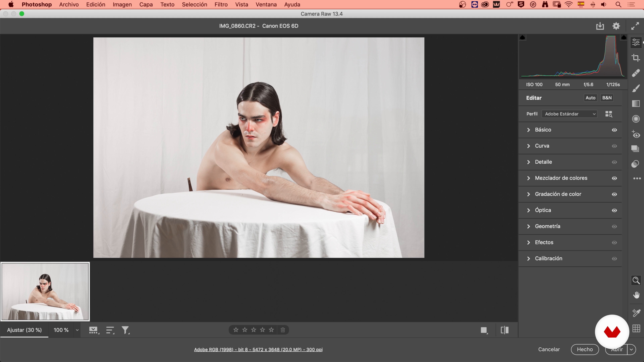This screenshot has width=644, height=362.
Task: Hide Básico panel adjustments via eye
Action: coord(614,130)
